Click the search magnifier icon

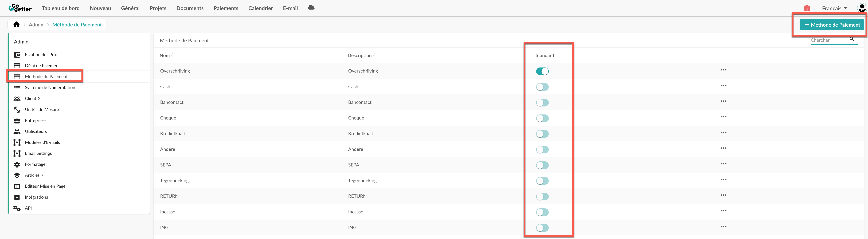(851, 39)
